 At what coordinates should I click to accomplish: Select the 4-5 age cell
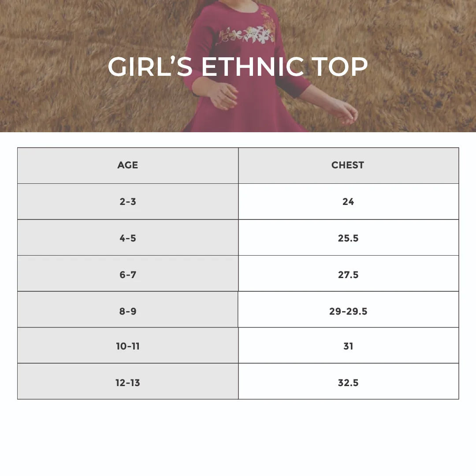tap(128, 238)
